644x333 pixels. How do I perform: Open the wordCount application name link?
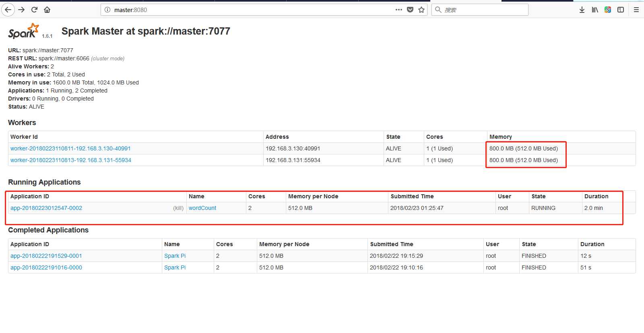(202, 208)
